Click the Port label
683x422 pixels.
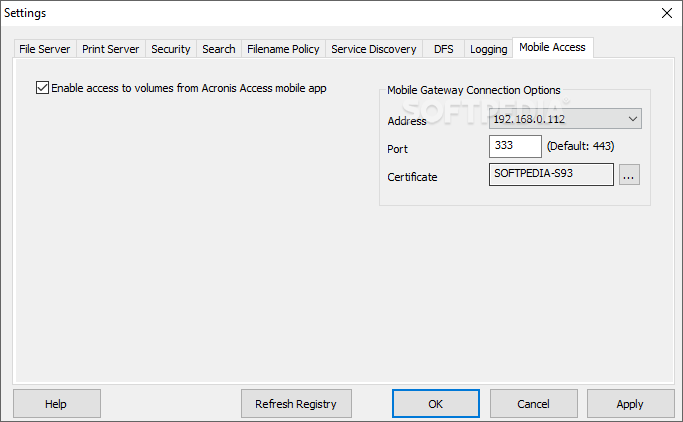397,149
